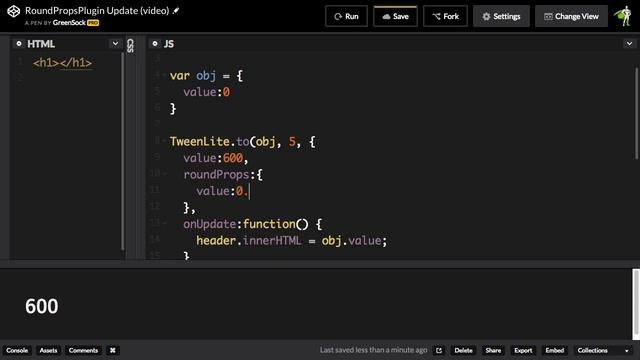This screenshot has width=640, height=360.
Task: Click the HTML panel title
Action: click(41, 44)
